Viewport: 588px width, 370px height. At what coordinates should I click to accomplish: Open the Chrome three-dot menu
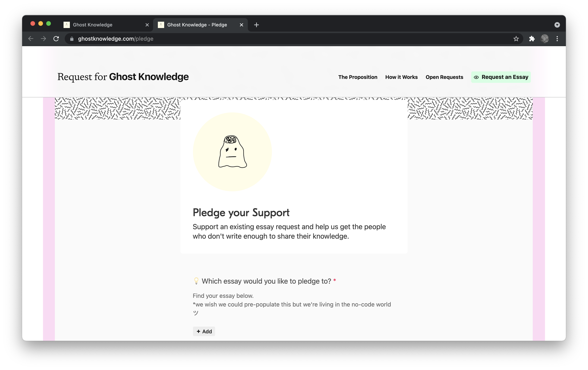pos(557,39)
